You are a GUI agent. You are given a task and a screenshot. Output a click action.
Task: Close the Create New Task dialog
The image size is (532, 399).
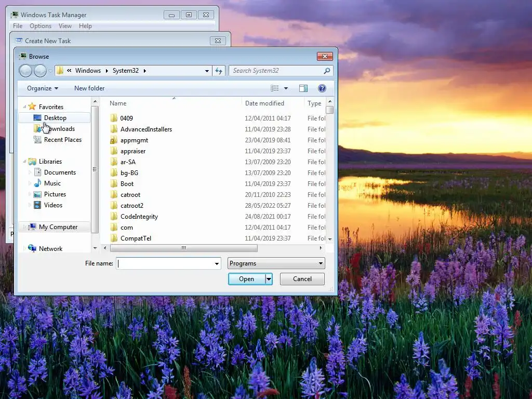pos(218,41)
